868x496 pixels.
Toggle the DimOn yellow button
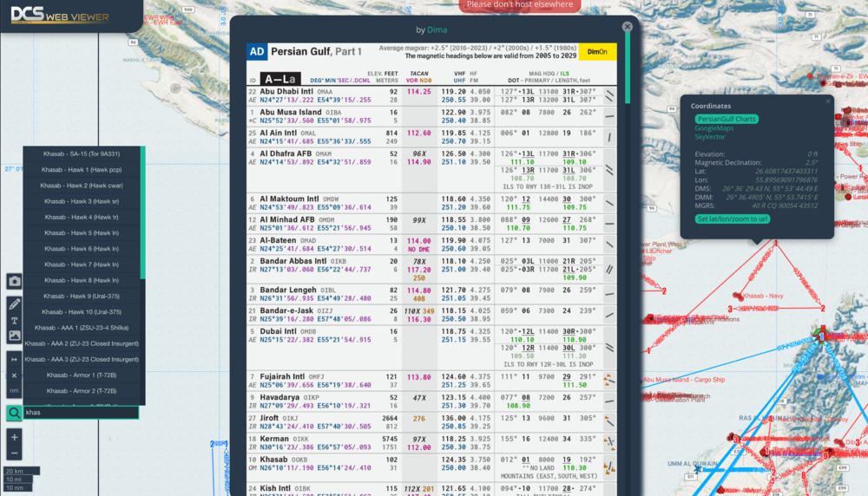pyautogui.click(x=597, y=52)
